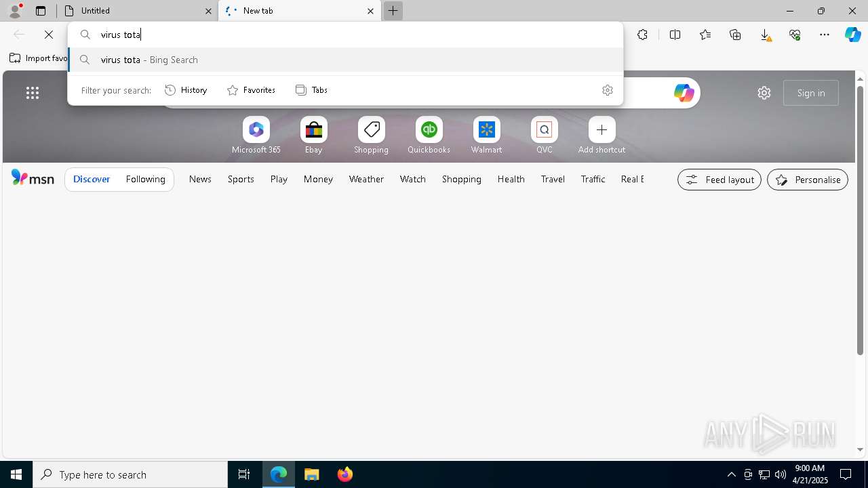Open the Traffic category
868x488 pixels.
(x=593, y=179)
